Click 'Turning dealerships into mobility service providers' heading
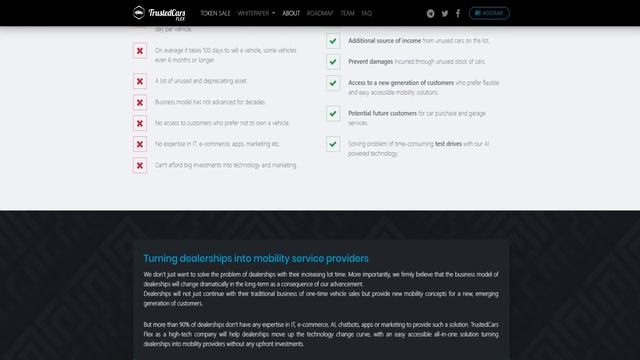 pyautogui.click(x=256, y=258)
